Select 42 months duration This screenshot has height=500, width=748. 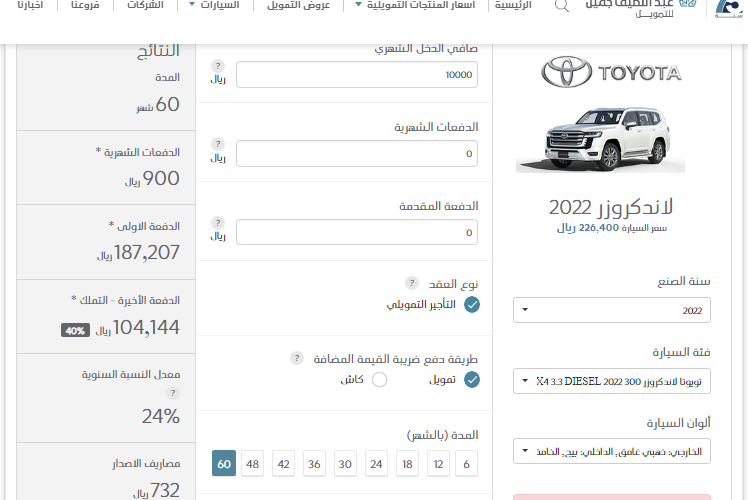283,463
